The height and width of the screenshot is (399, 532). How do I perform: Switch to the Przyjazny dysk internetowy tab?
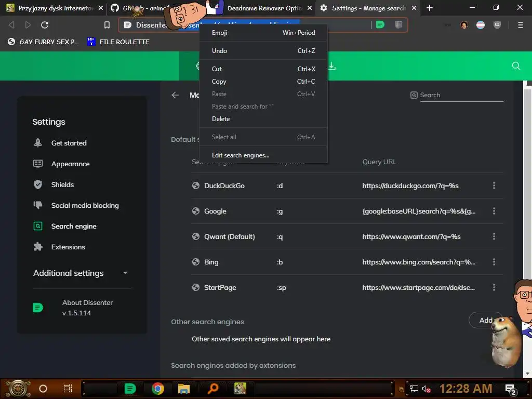(x=54, y=8)
